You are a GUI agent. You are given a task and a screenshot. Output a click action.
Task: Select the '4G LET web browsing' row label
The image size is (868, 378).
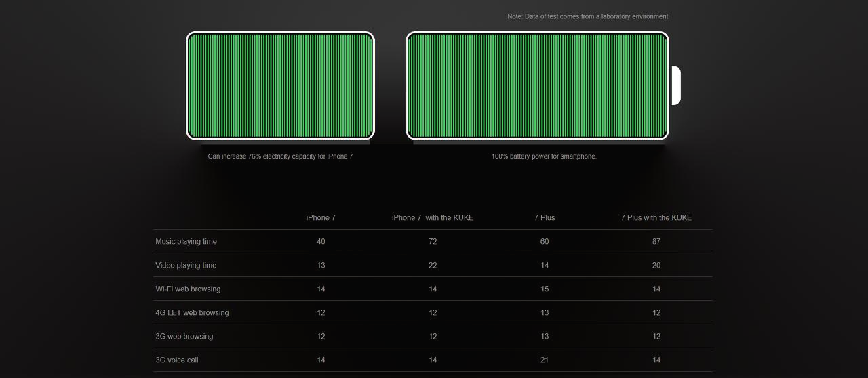click(x=192, y=312)
